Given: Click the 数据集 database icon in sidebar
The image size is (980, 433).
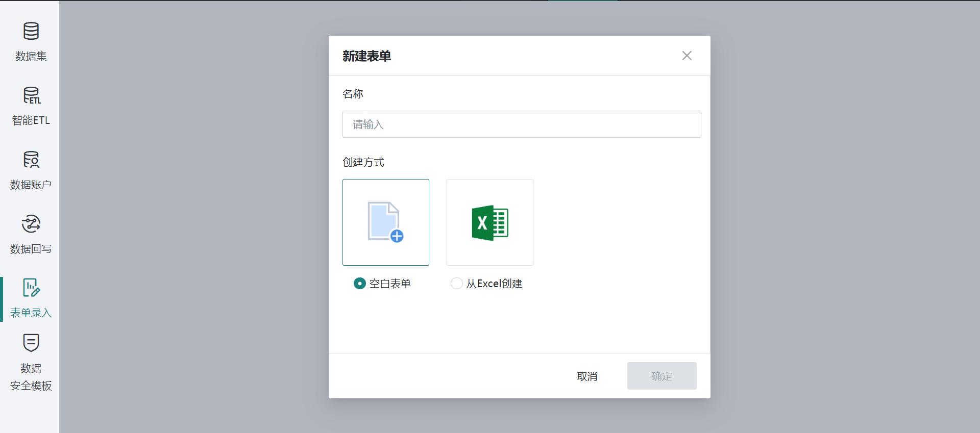Looking at the screenshot, I should coord(31,31).
